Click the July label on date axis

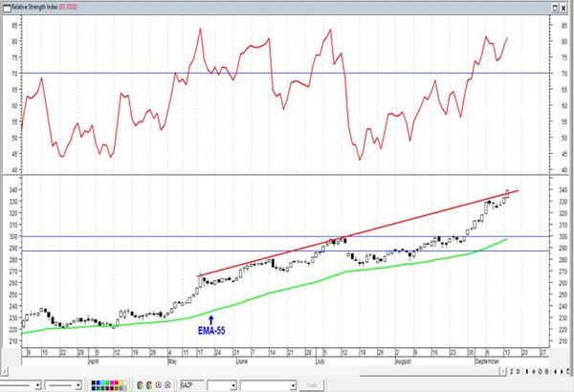[320, 361]
